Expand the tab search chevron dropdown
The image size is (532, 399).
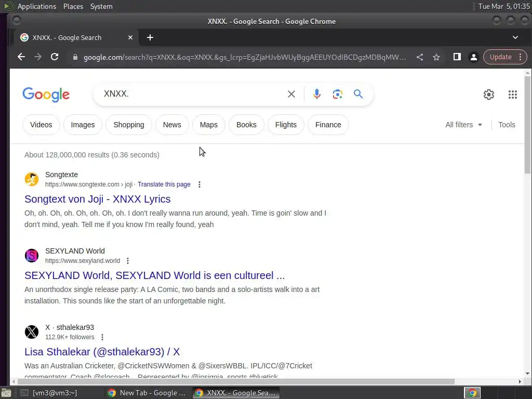click(x=515, y=37)
